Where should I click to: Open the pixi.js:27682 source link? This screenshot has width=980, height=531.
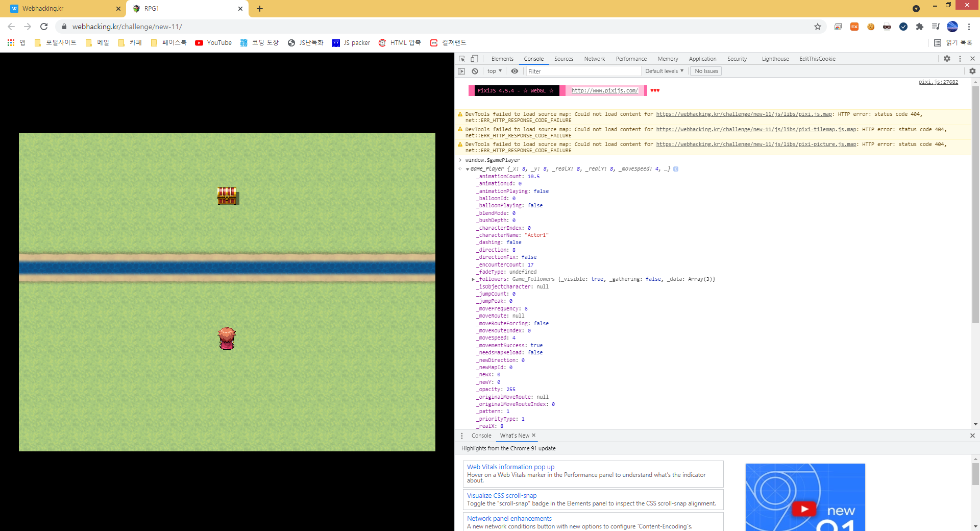(x=938, y=82)
